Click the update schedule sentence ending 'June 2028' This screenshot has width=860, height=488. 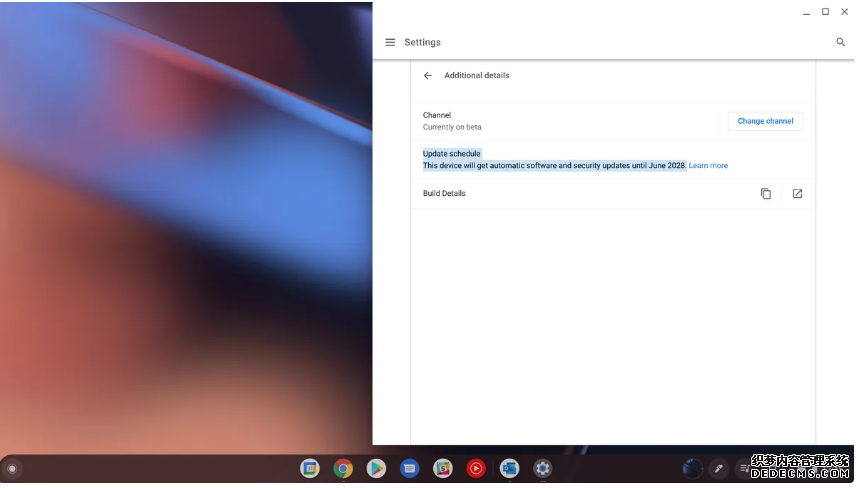pyautogui.click(x=555, y=166)
